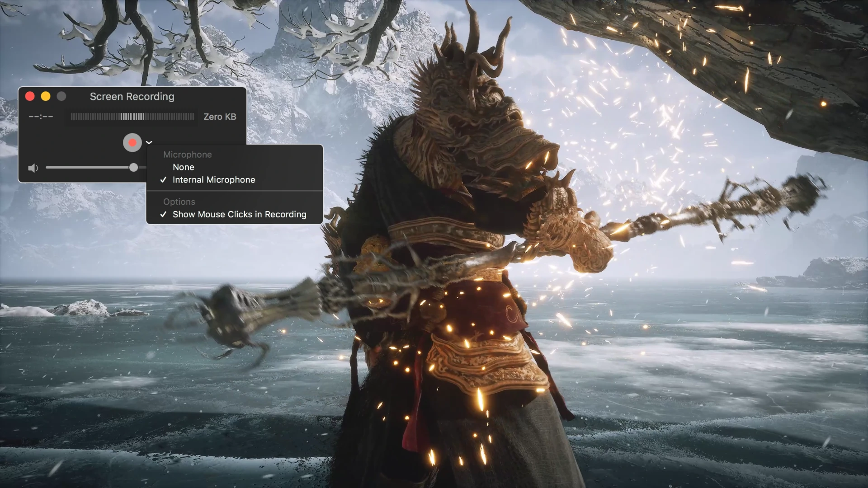
Task: Click the recording duration timestamp display
Action: (40, 116)
